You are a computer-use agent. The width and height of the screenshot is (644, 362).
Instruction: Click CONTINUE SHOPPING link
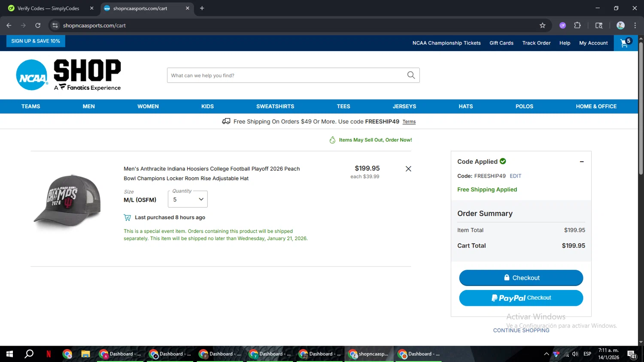pyautogui.click(x=521, y=330)
